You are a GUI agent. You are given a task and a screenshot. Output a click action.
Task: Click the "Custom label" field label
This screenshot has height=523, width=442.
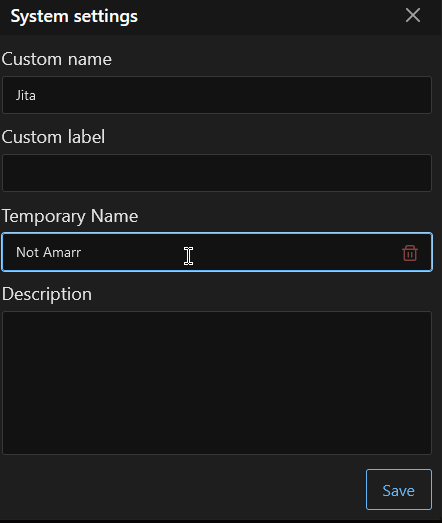click(53, 137)
